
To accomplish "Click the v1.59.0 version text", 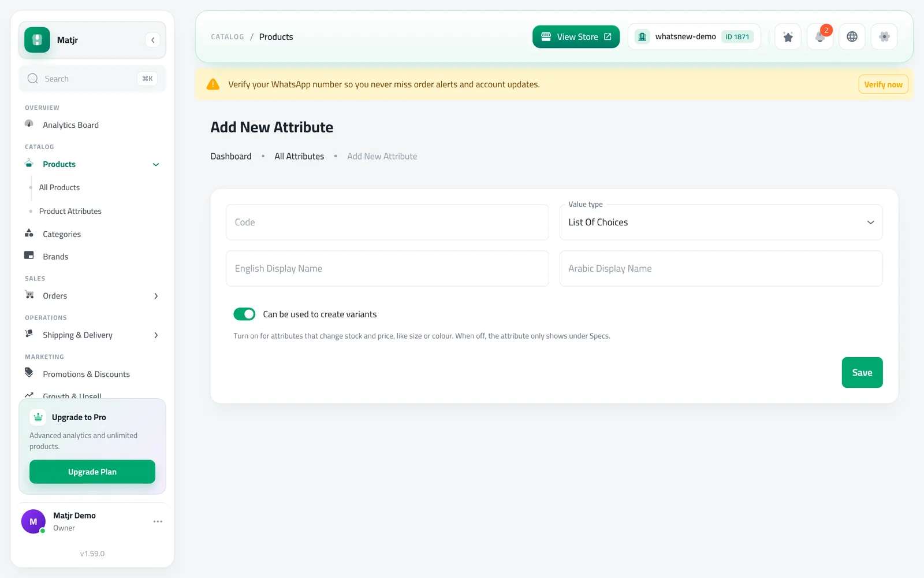I will point(92,554).
